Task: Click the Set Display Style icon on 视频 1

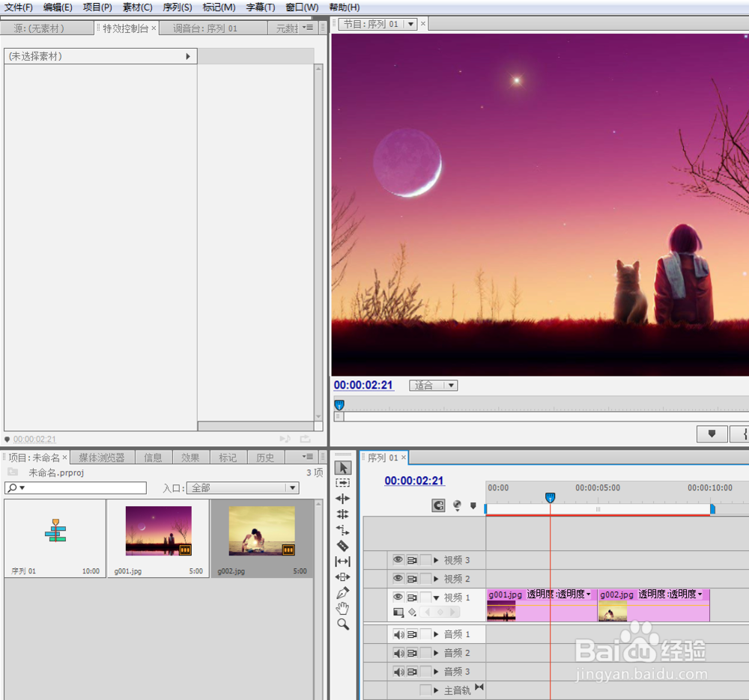Action: [x=398, y=612]
